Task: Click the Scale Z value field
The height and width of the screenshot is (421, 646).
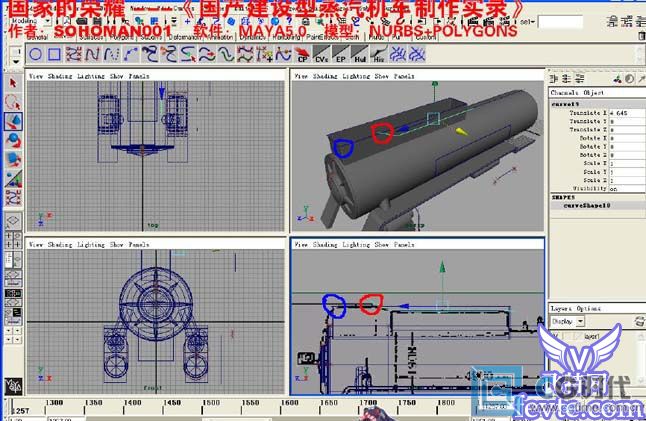Action: (x=627, y=180)
